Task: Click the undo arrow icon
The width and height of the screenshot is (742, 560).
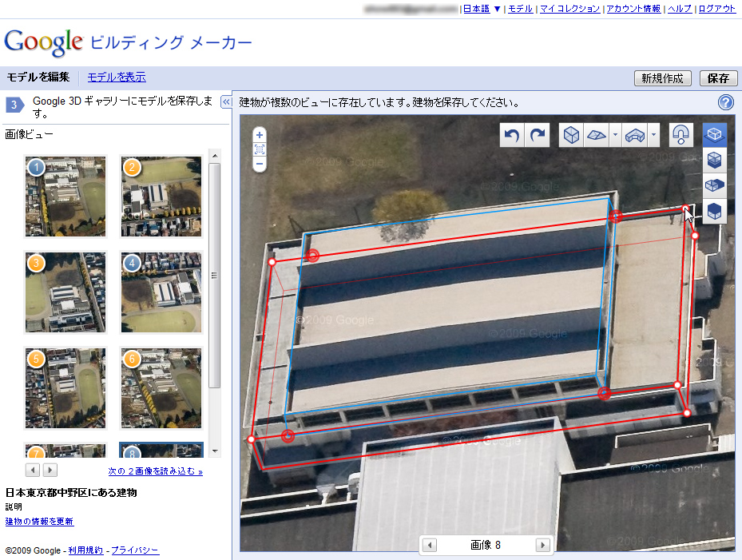Action: coord(511,134)
